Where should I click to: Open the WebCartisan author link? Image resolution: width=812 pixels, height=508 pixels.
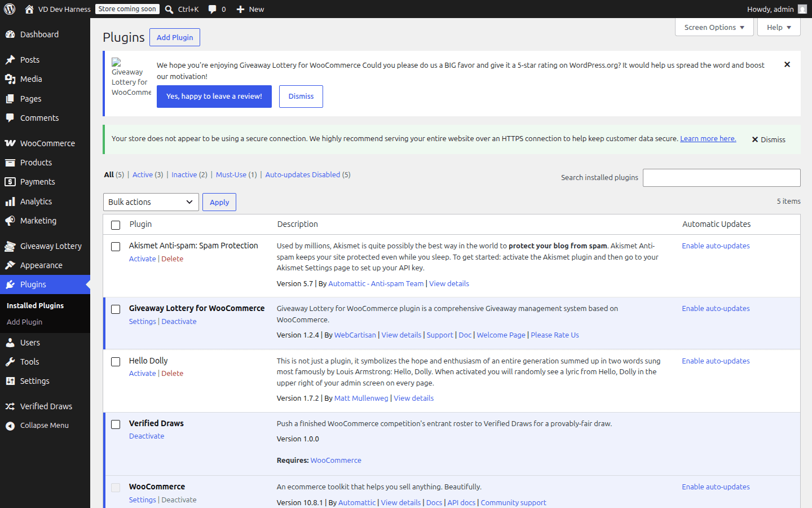point(355,335)
